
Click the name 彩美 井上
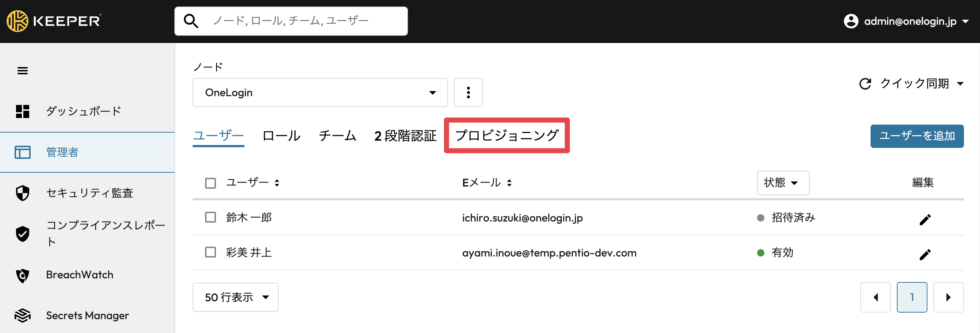[249, 252]
